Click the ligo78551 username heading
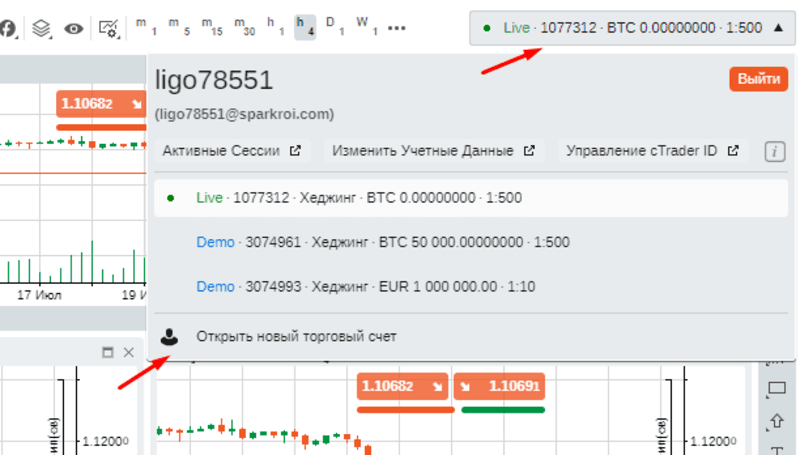 pos(214,80)
